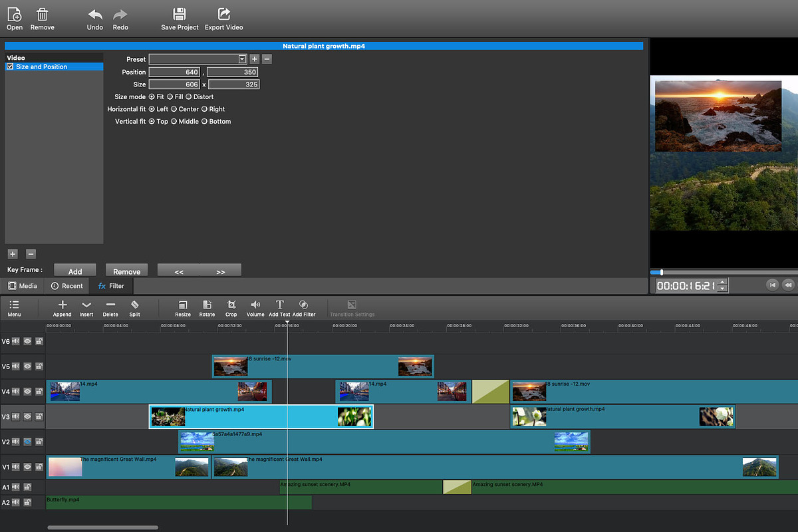Image resolution: width=798 pixels, height=532 pixels.
Task: Switch to the Media tab
Action: (x=23, y=286)
